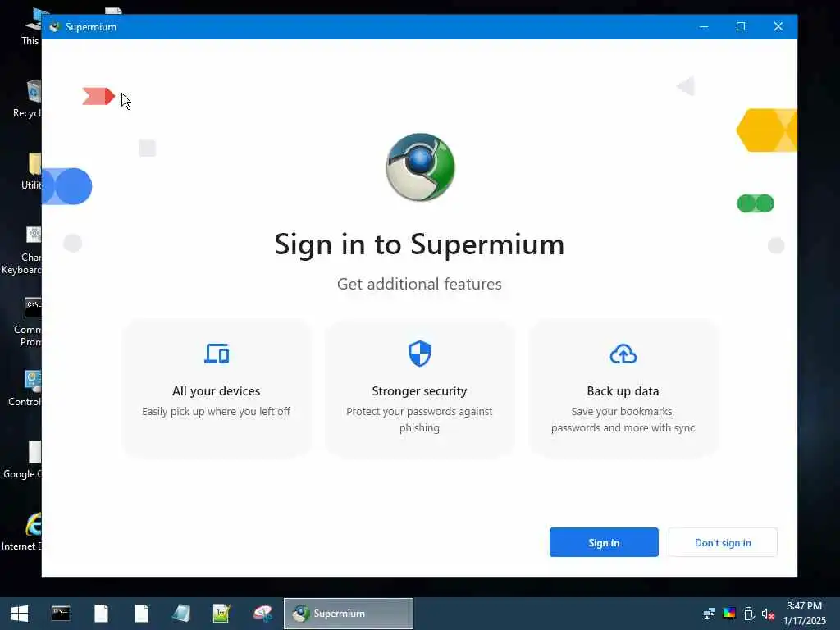Open the blue notebook taskbar icon
840x630 pixels.
tap(181, 614)
